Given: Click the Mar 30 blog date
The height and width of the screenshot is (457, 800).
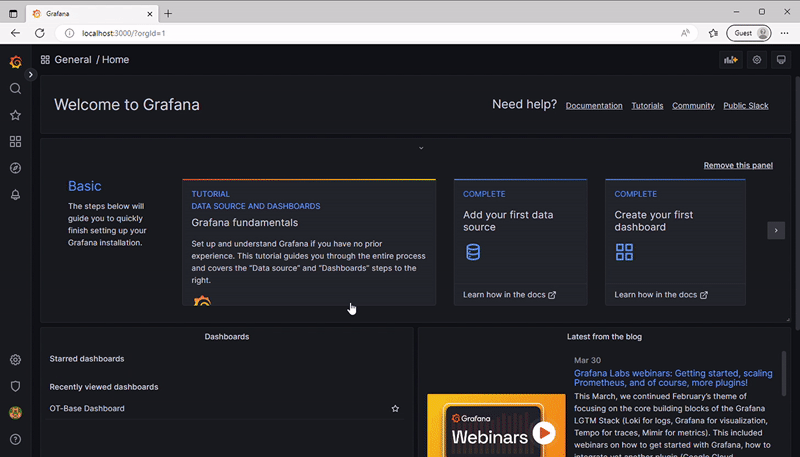Looking at the screenshot, I should click(587, 360).
